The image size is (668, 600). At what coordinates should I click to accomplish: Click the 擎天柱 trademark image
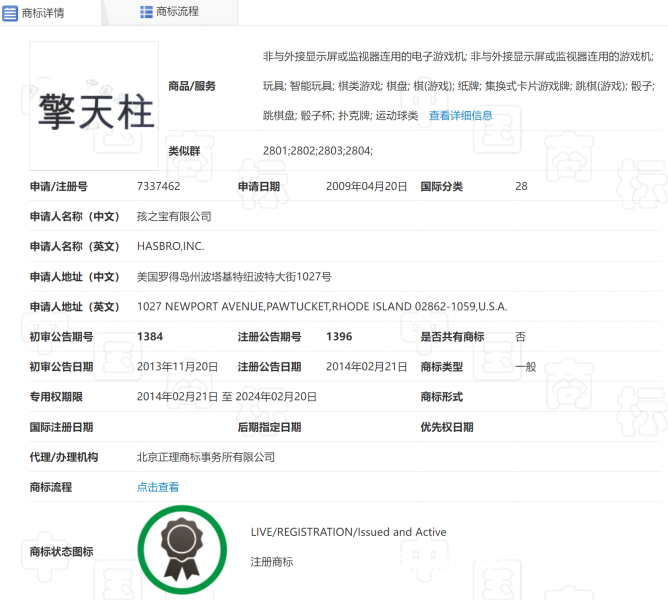[94, 106]
